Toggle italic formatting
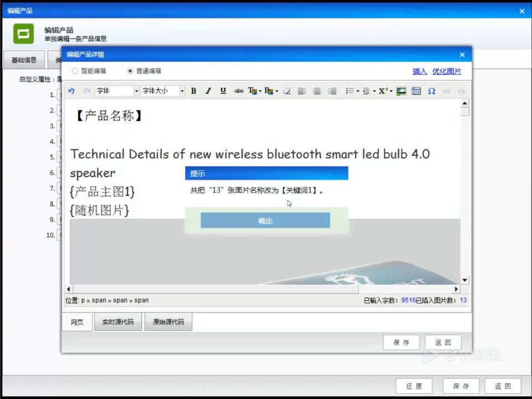The height and width of the screenshot is (399, 532). 208,91
